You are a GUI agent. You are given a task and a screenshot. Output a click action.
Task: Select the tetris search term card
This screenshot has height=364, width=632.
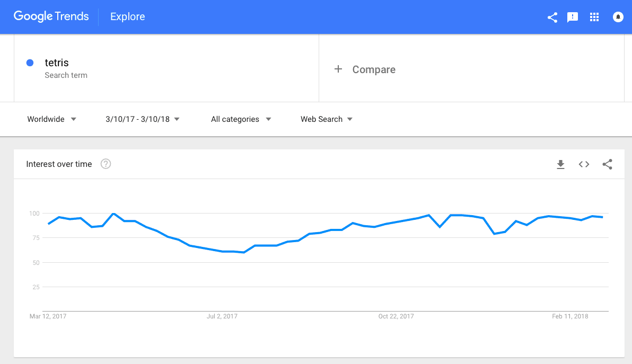point(159,68)
